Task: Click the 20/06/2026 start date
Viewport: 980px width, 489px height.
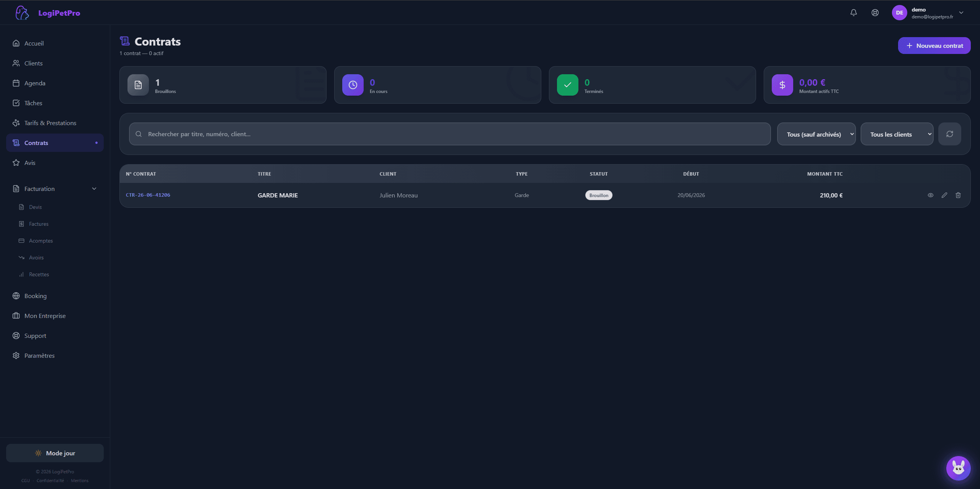Action: click(691, 195)
